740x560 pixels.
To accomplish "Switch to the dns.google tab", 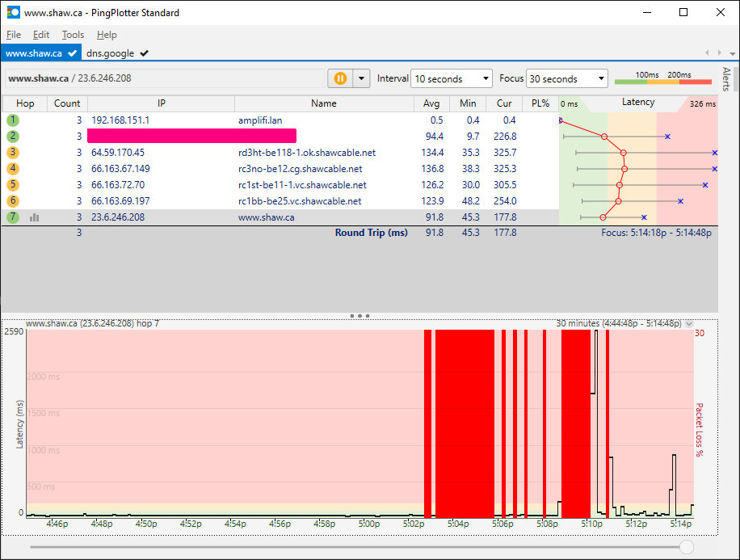I will [x=117, y=53].
